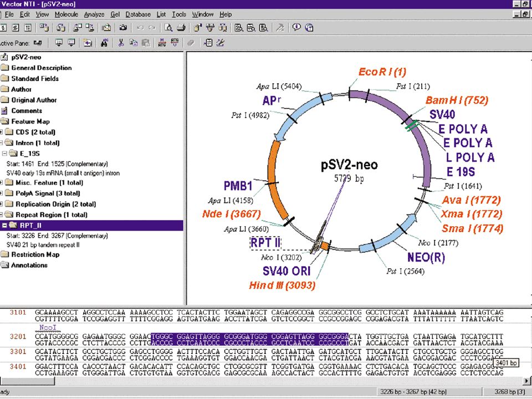The height and width of the screenshot is (399, 532).
Task: Click the SV40 ORI feature label
Action: pos(287,271)
